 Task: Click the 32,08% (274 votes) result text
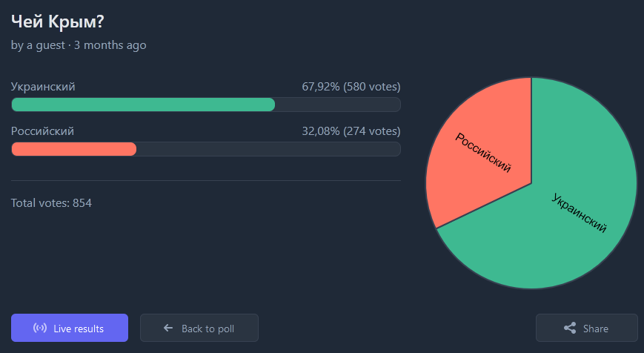click(x=351, y=131)
